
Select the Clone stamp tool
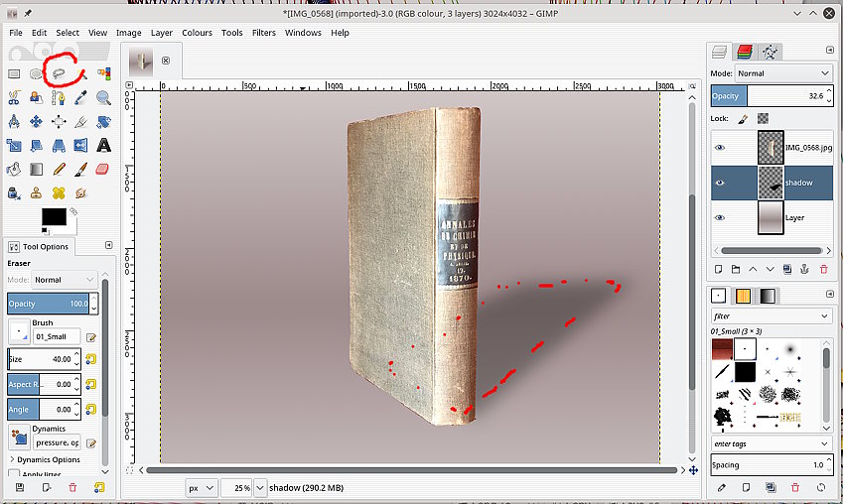tap(36, 192)
